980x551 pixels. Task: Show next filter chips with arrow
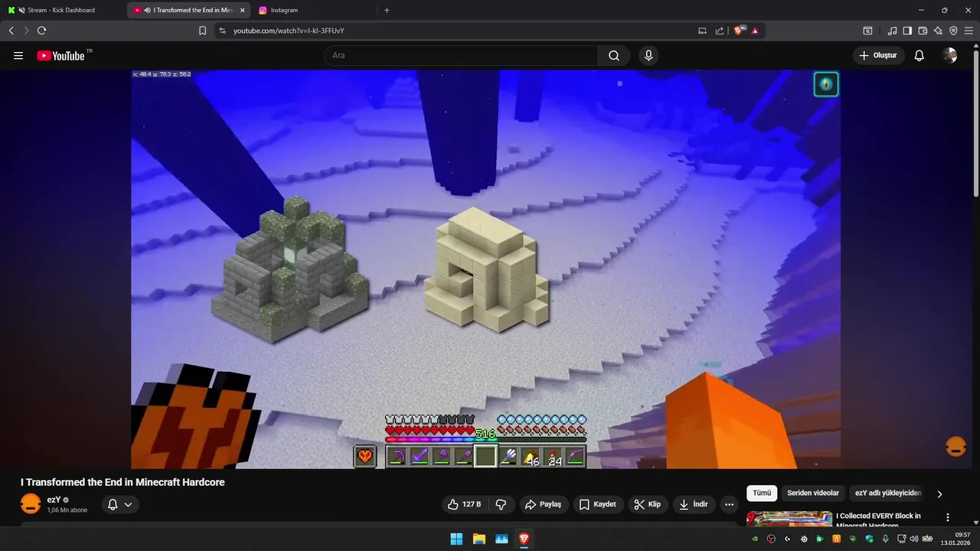pyautogui.click(x=939, y=494)
